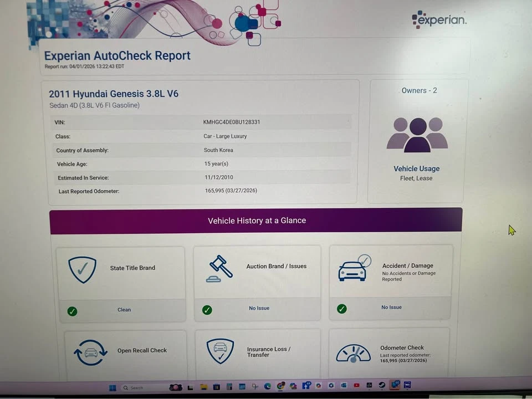Click the South Korea assembly value

(218, 150)
